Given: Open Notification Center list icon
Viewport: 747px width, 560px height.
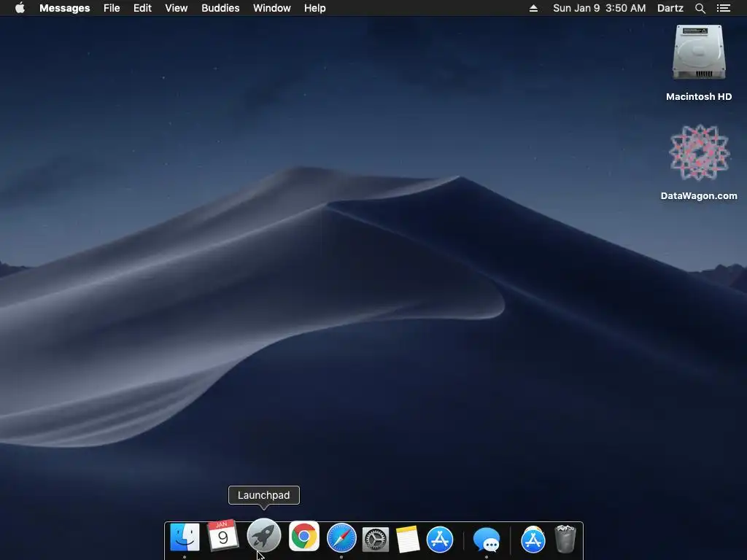Looking at the screenshot, I should tap(723, 8).
